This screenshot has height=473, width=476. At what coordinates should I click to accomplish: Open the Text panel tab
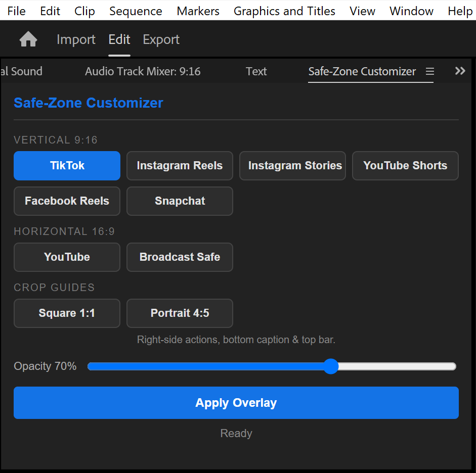[x=256, y=72]
